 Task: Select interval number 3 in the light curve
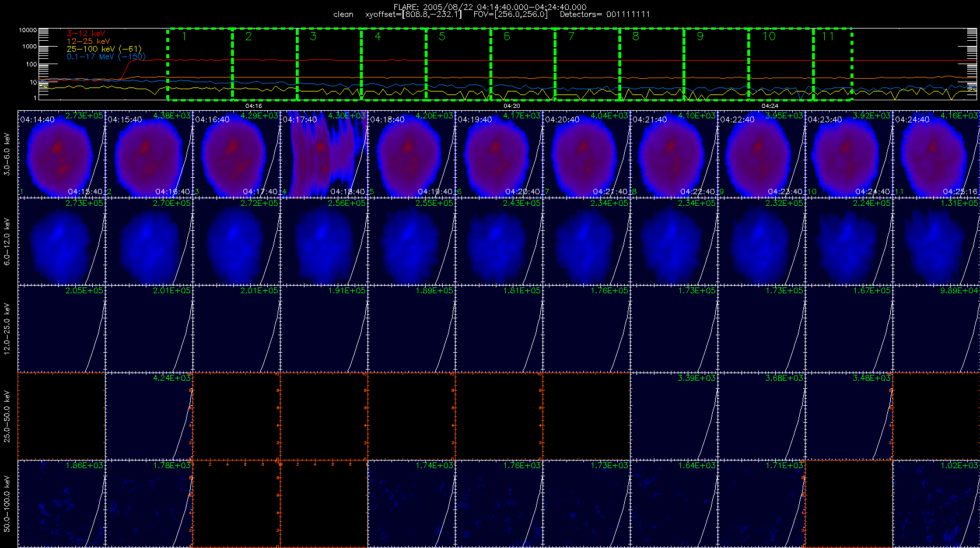coord(330,64)
